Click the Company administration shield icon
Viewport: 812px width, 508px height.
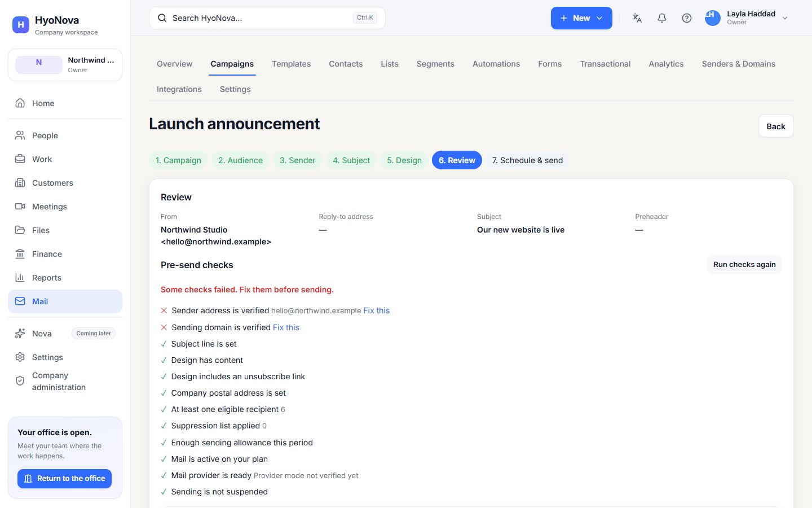(x=20, y=381)
